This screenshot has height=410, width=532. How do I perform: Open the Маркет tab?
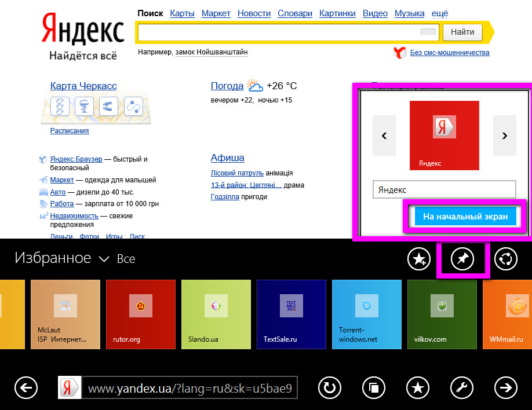(216, 13)
